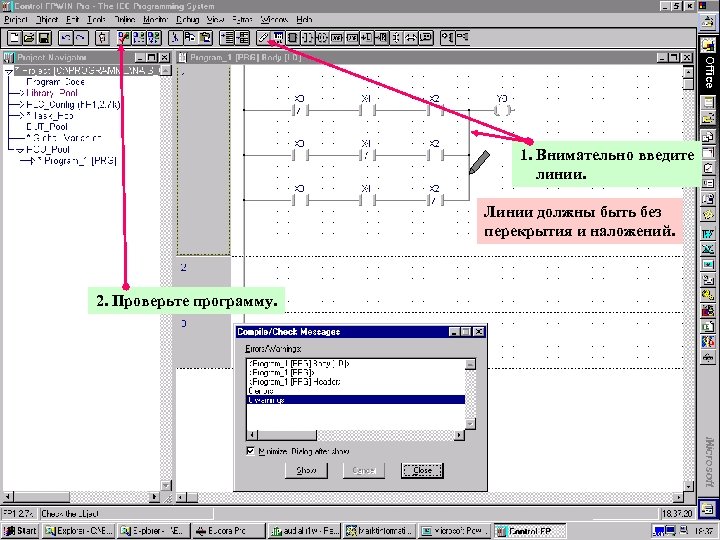Click the Windows Start button
This screenshot has height=540, width=720.
[x=20, y=531]
